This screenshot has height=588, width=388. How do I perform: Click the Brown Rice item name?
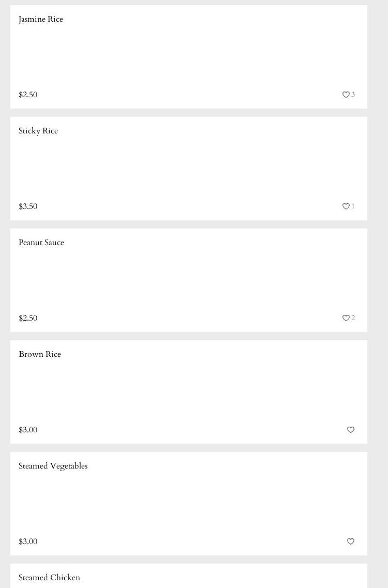pyautogui.click(x=40, y=354)
